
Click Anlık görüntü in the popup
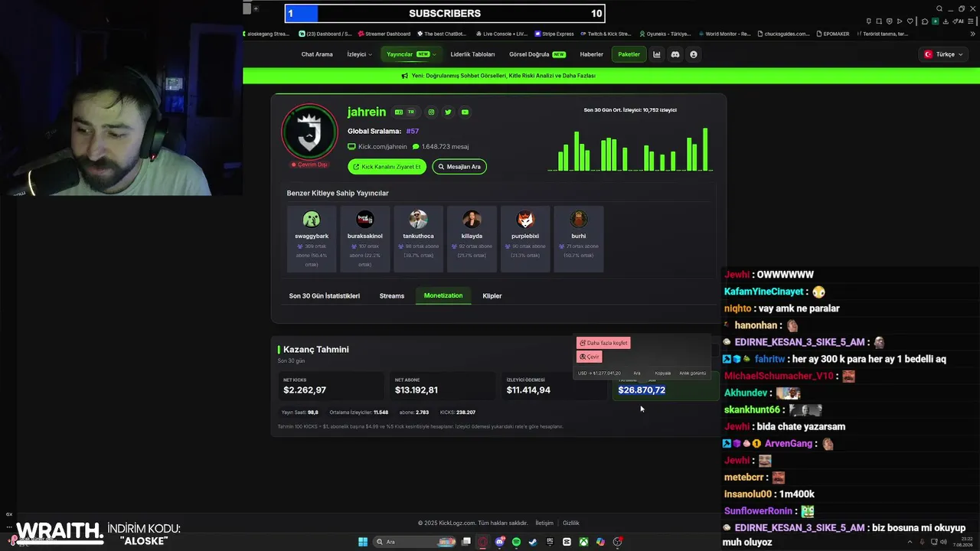[693, 373]
